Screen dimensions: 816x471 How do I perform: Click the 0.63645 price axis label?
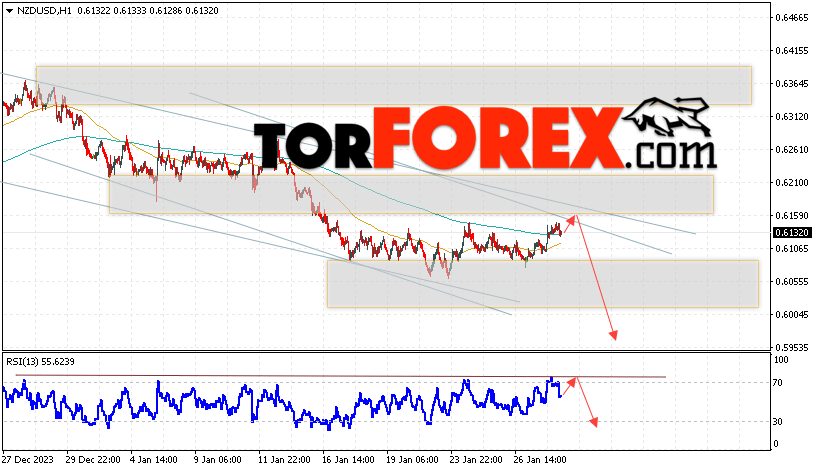pyautogui.click(x=792, y=84)
